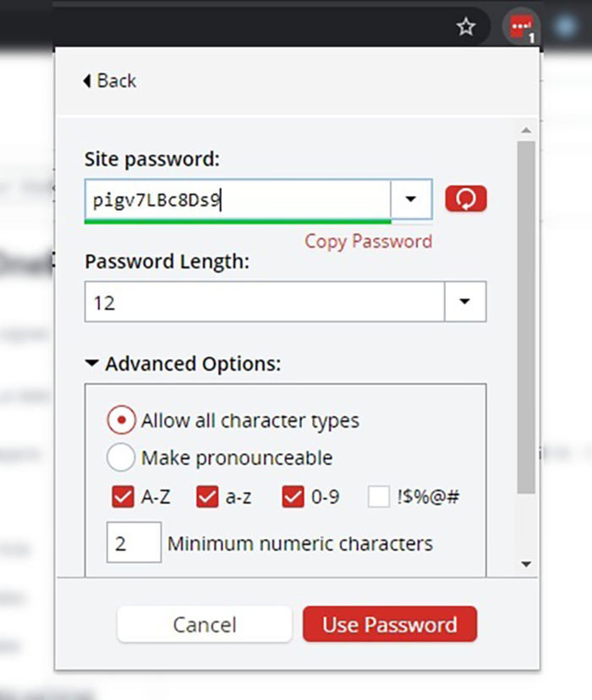Regenerate password with red refresh icon
592x700 pixels.
tap(466, 199)
